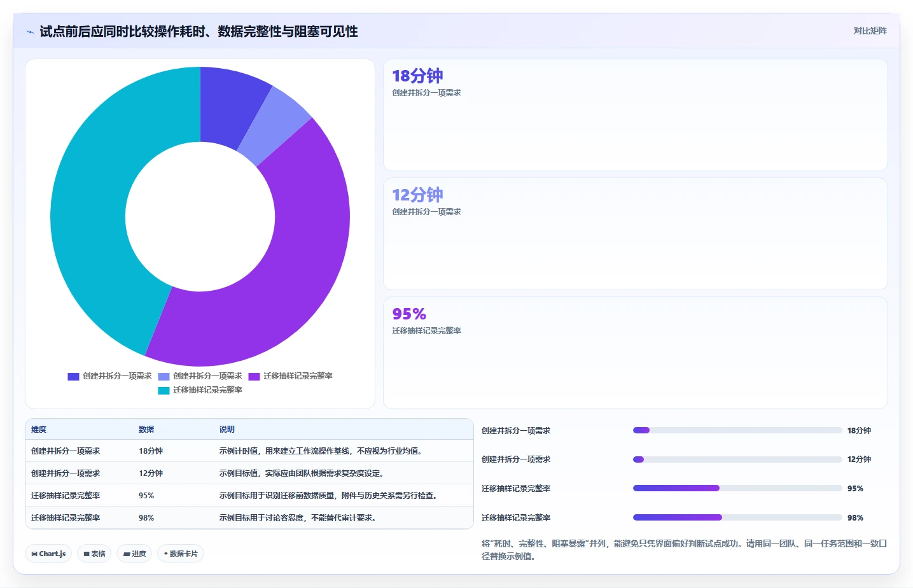Click the 表格 chip
913x588 pixels.
[94, 554]
